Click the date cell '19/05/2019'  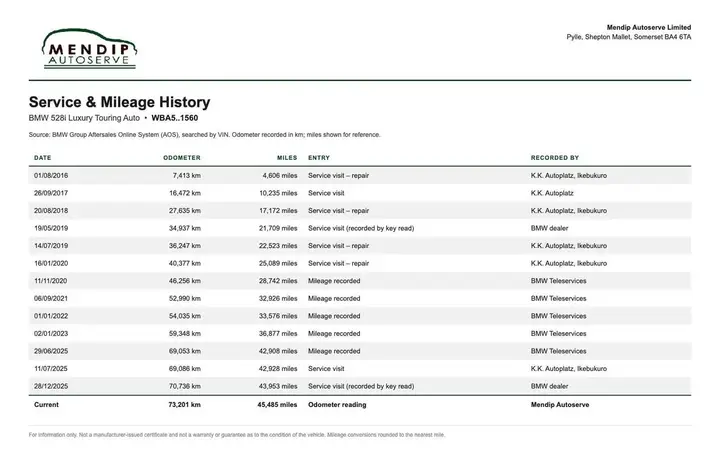pos(51,228)
